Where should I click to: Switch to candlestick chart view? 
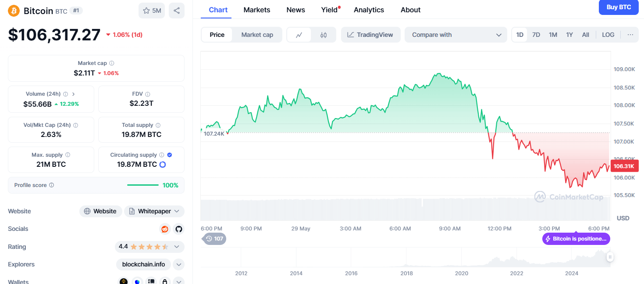(324, 35)
